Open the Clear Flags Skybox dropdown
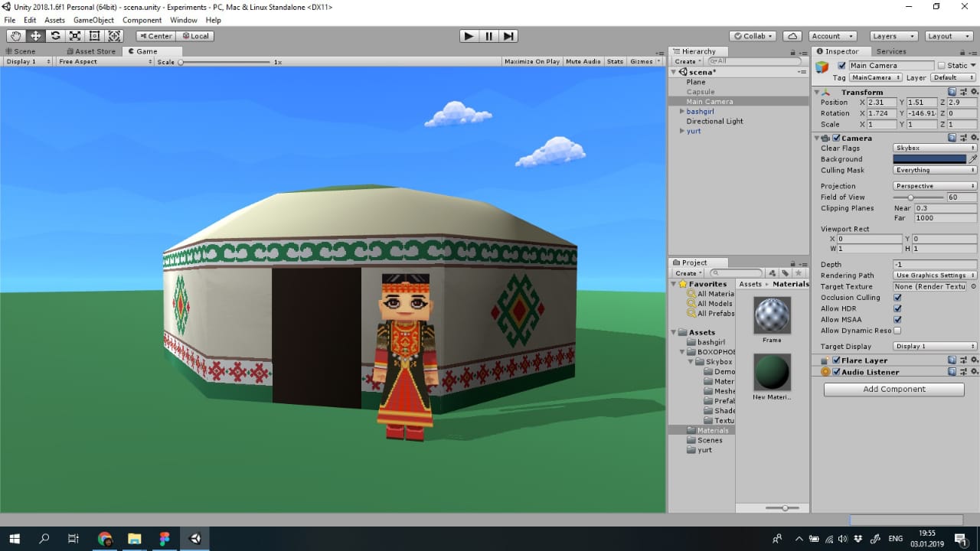 934,148
